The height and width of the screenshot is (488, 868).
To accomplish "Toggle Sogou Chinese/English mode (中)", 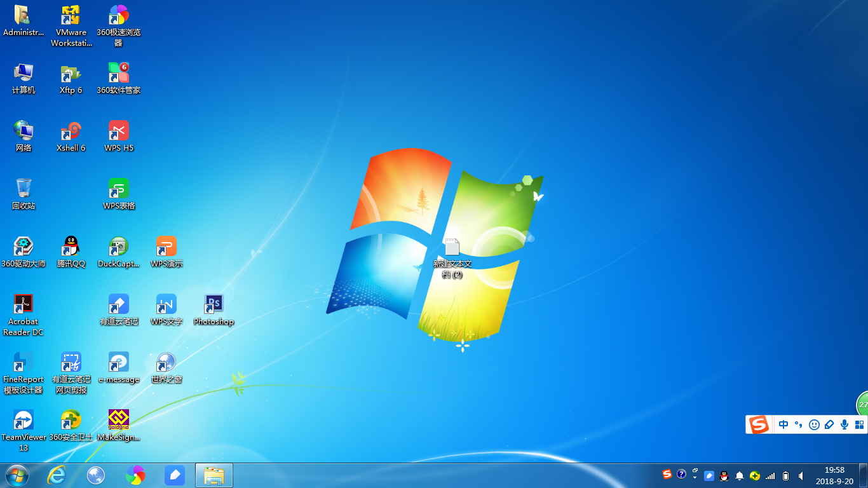I will point(783,424).
